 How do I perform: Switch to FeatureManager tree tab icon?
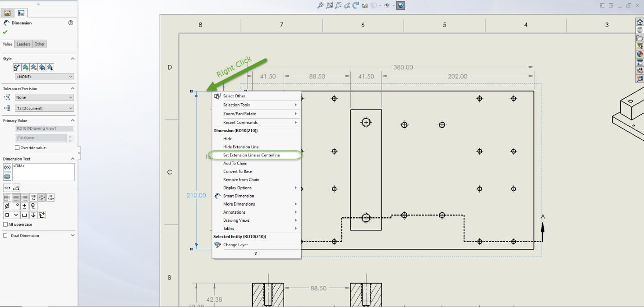pos(7,13)
